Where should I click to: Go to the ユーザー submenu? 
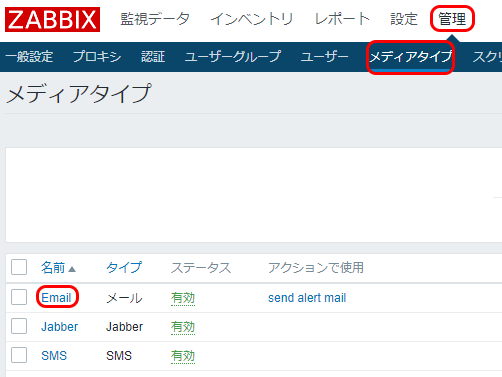324,57
